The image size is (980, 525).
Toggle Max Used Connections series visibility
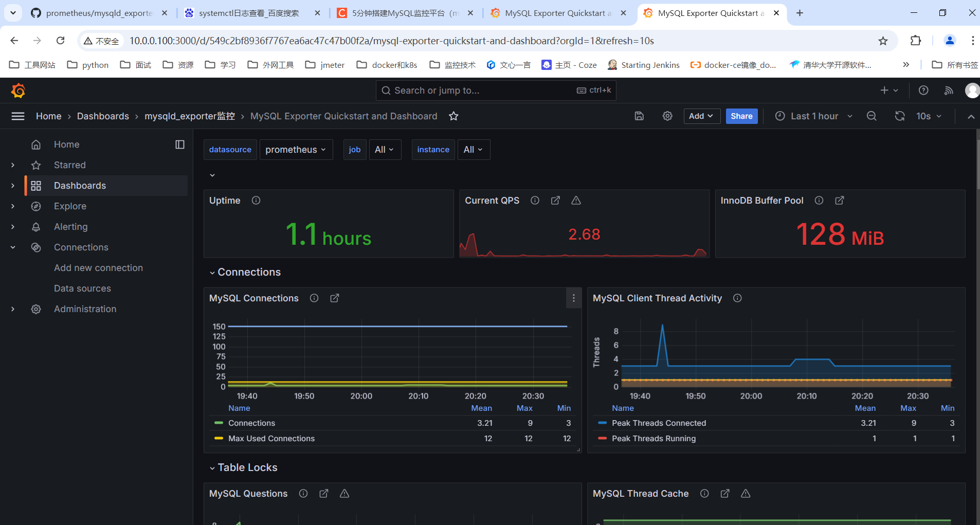[271, 439]
